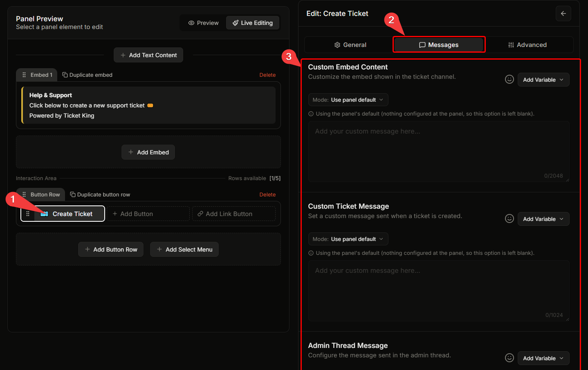Select the Help & Support embed preview
Screen dimensions: 588x370
[x=148, y=105]
